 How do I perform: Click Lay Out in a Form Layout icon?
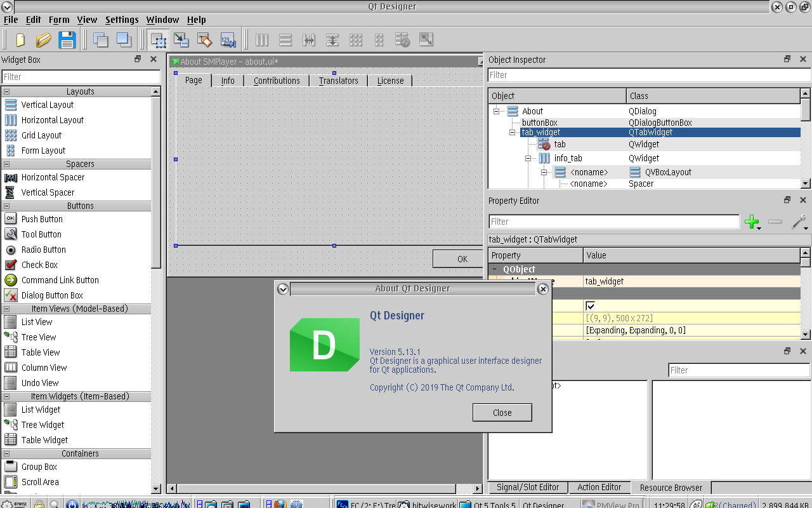point(379,40)
